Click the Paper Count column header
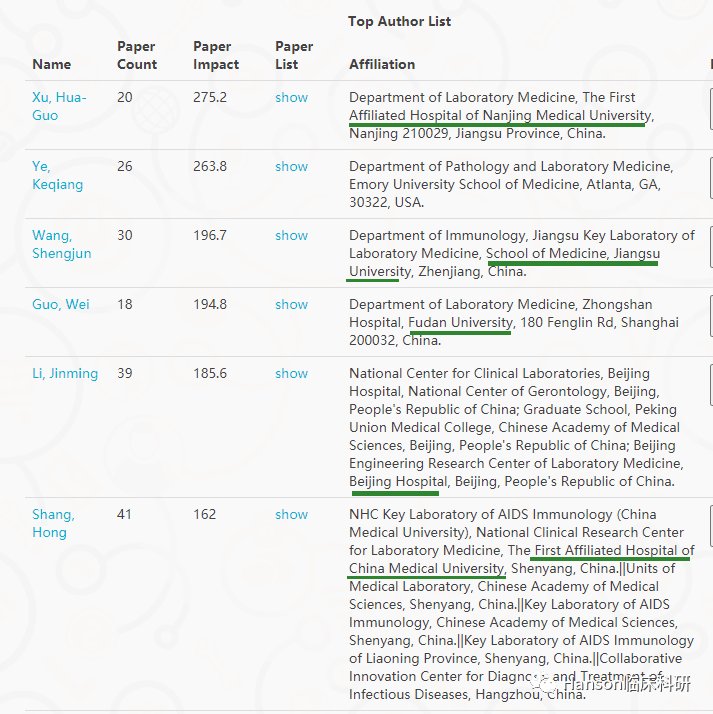Image resolution: width=713 pixels, height=714 pixels. (137, 55)
